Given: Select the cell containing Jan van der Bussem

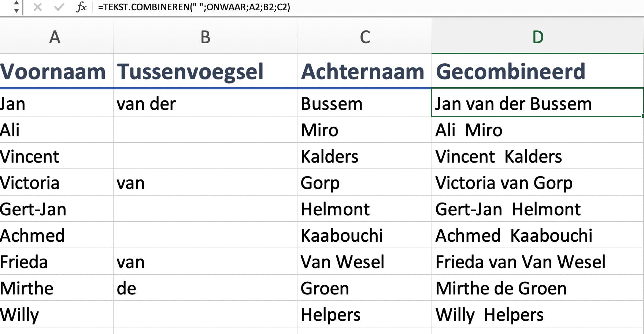Looking at the screenshot, I should click(513, 104).
